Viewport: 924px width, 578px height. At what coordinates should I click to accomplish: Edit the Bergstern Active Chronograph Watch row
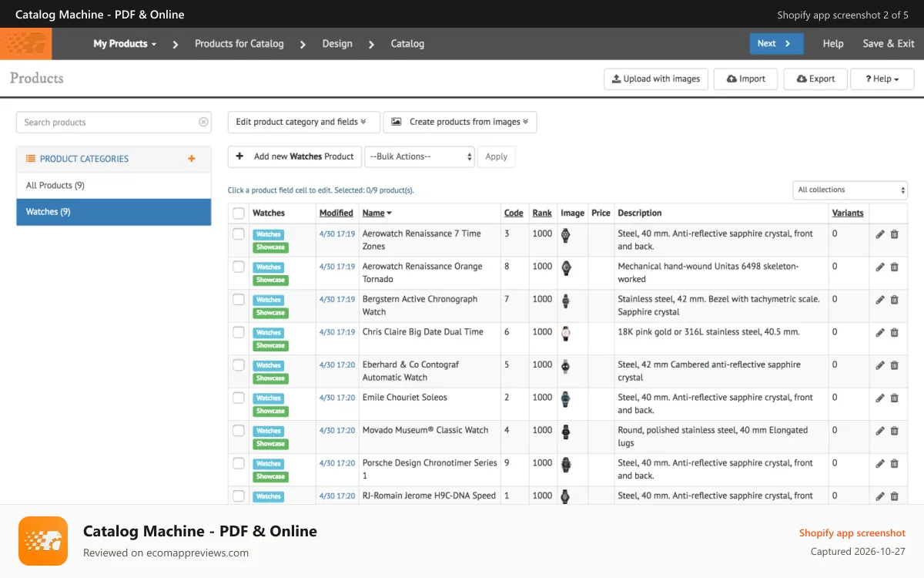[880, 300]
